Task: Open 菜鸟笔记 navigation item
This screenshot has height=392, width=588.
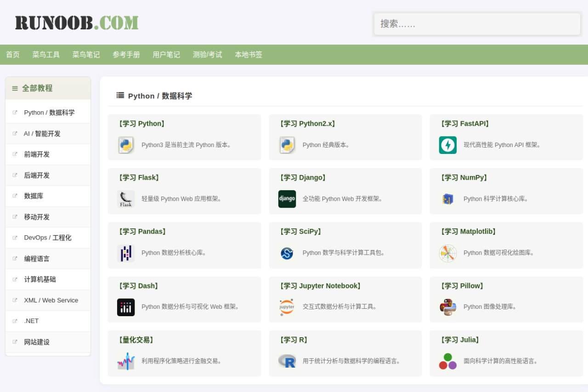Action: [x=86, y=55]
